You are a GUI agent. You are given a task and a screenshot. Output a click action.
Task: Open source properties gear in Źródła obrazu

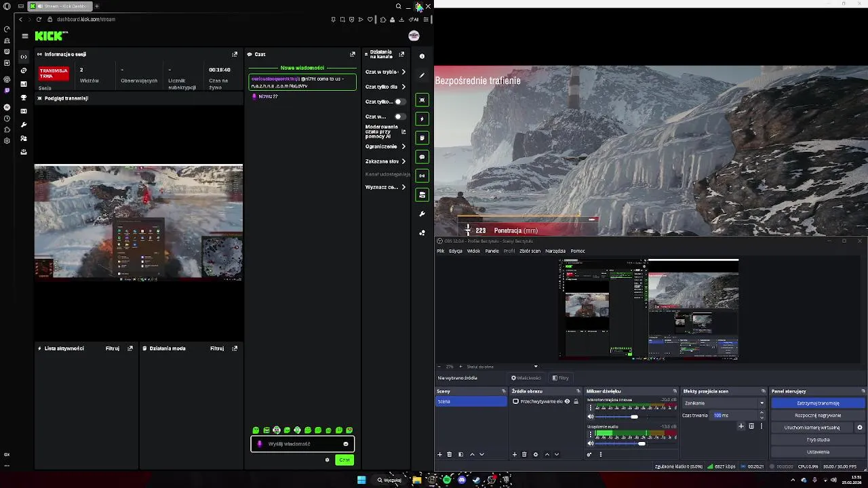tap(535, 454)
